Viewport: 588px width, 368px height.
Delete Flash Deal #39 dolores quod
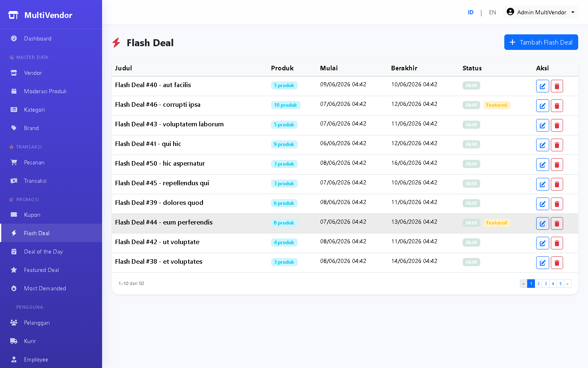point(557,204)
